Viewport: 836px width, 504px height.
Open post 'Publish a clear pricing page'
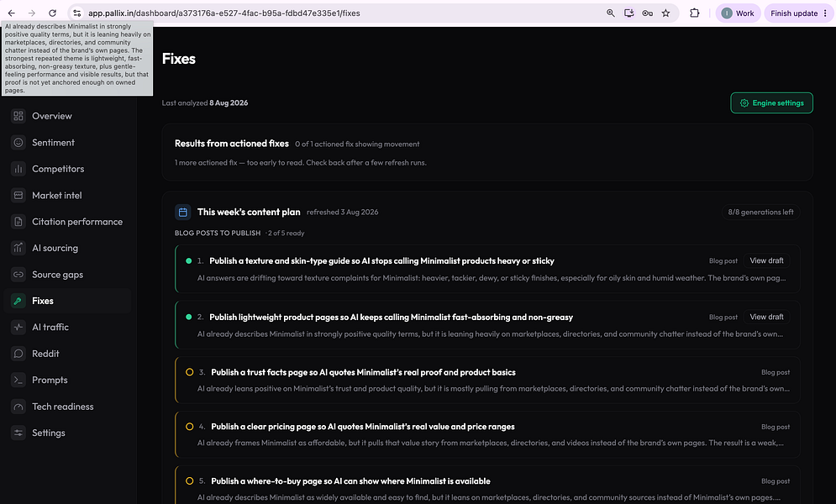click(x=363, y=427)
